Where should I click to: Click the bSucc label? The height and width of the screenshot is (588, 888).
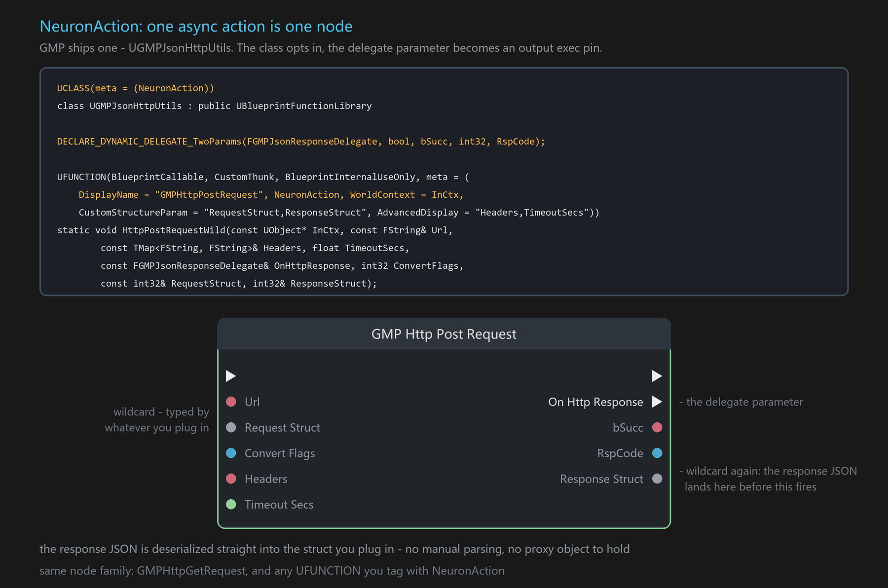pos(628,427)
